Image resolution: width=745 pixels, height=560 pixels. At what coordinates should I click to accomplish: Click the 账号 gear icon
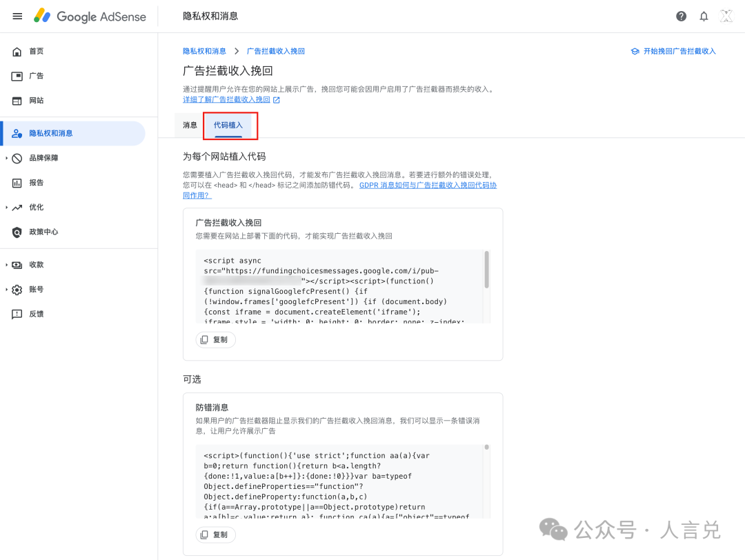click(17, 290)
